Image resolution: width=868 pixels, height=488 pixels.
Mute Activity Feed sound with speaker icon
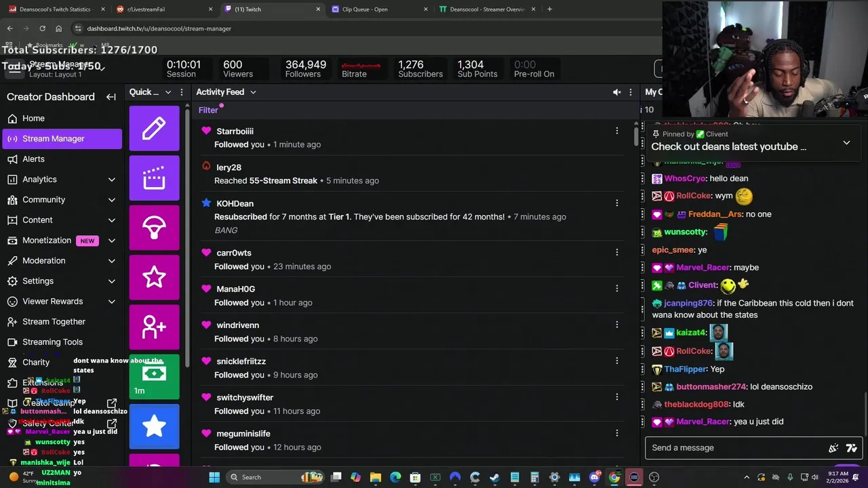click(616, 92)
